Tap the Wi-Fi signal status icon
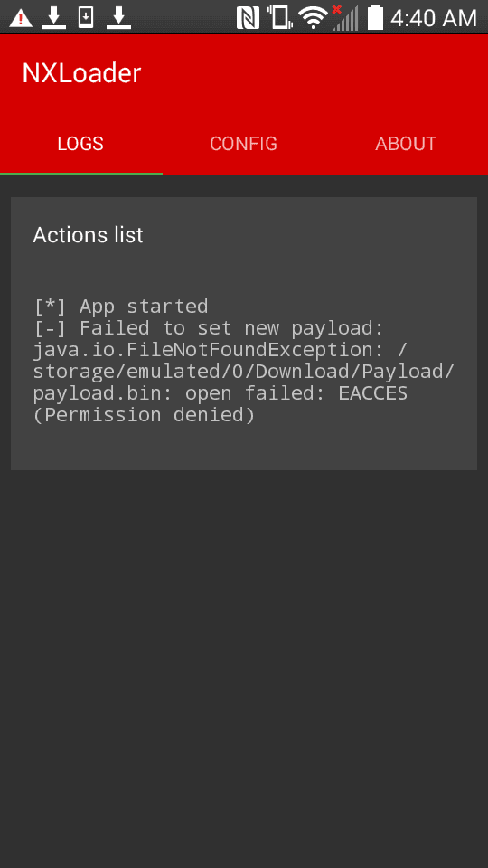Image resolution: width=488 pixels, height=868 pixels. pyautogui.click(x=314, y=18)
